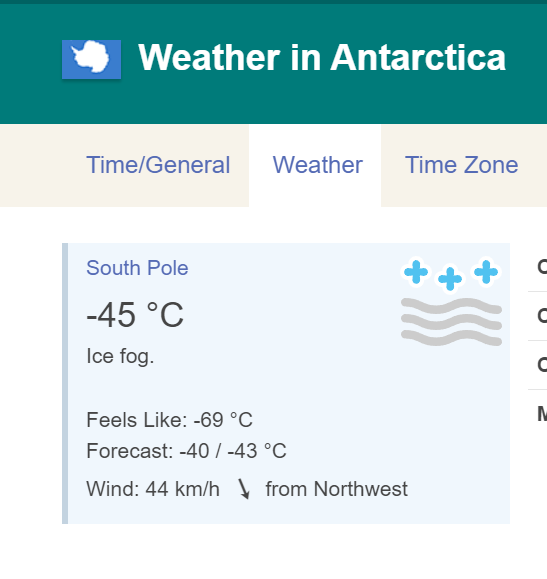Screen dimensions: 547x579
Task: Select the Weather tab
Action: [317, 165]
